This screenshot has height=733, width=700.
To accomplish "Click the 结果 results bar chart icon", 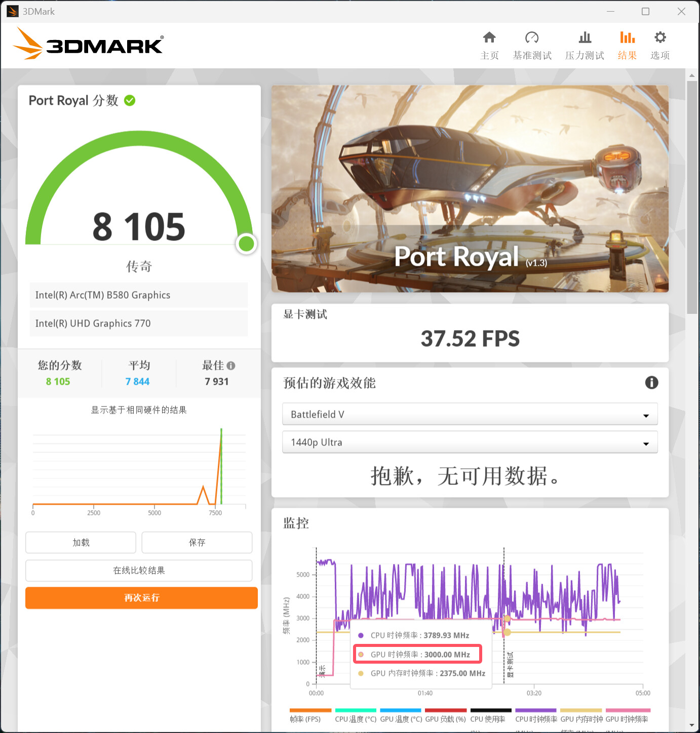I will pos(627,38).
